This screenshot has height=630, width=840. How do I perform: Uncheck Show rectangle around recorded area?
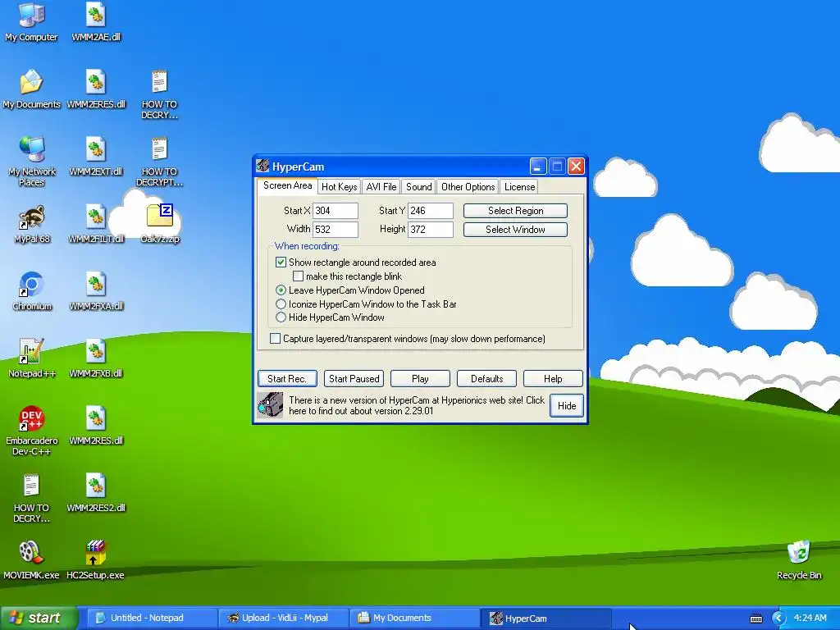pos(281,262)
